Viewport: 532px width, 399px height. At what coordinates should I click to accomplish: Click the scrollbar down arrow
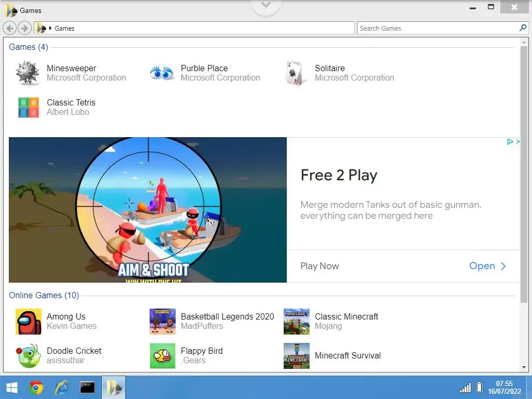(x=524, y=367)
